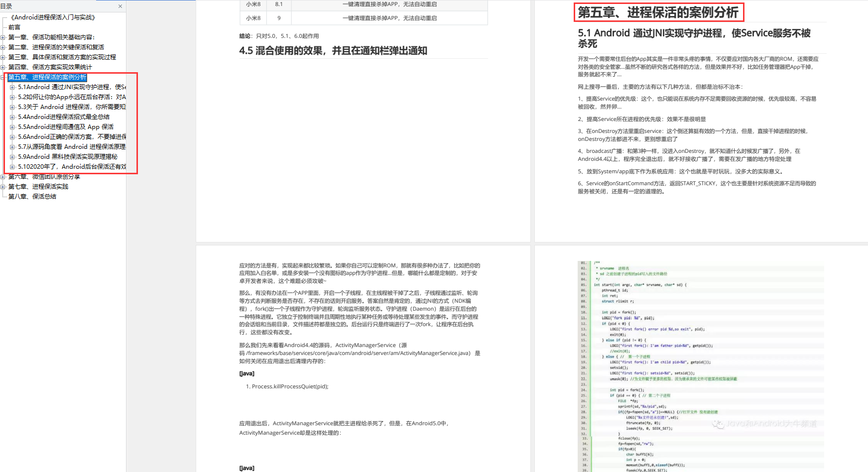Select 第六章、微信团队原创分享 bookmark
The image size is (868, 472).
[44, 177]
